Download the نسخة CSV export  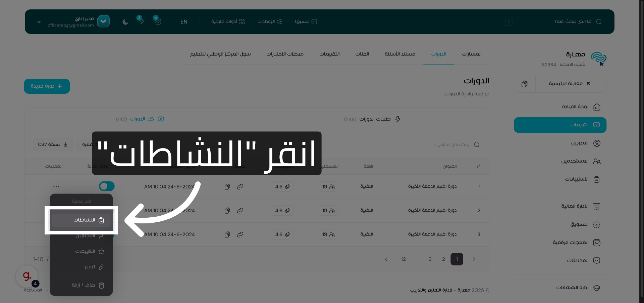53,144
